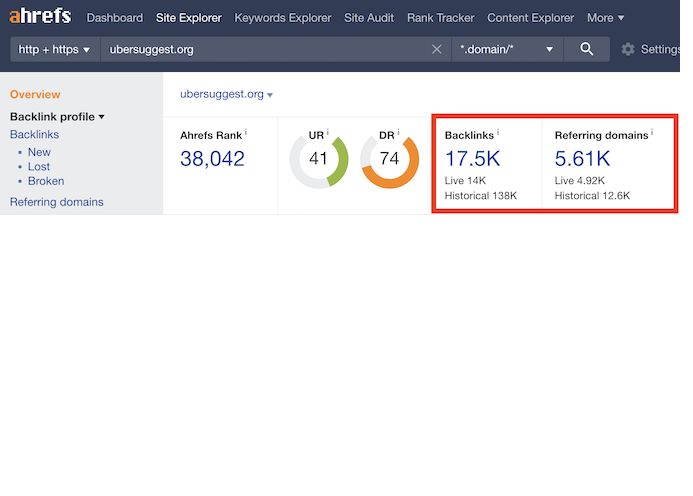Open Broken backlinks report
The height and width of the screenshot is (496, 693).
tap(46, 181)
